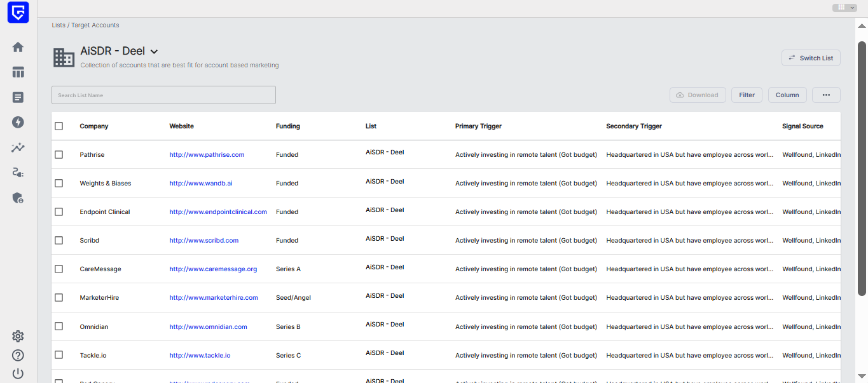Open the lightning bolt sidebar icon
This screenshot has width=868, height=383.
tap(18, 122)
